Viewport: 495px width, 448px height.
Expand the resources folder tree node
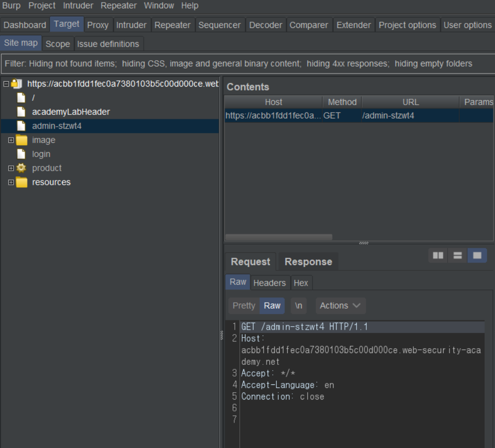pyautogui.click(x=11, y=182)
